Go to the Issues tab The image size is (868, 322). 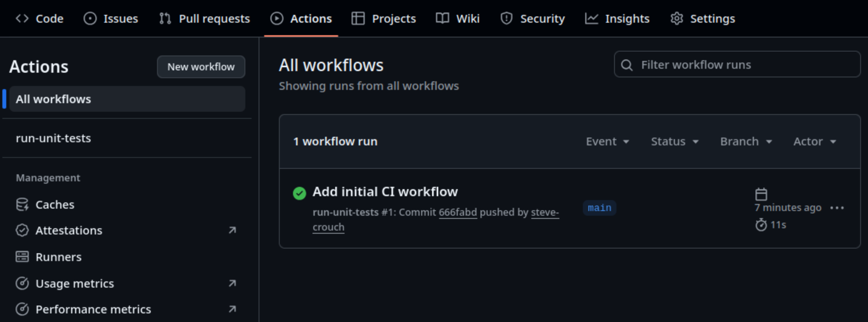click(111, 18)
